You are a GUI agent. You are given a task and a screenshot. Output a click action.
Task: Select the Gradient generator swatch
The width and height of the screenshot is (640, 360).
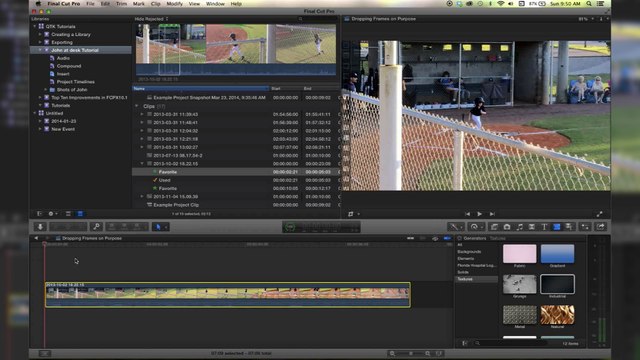557,254
